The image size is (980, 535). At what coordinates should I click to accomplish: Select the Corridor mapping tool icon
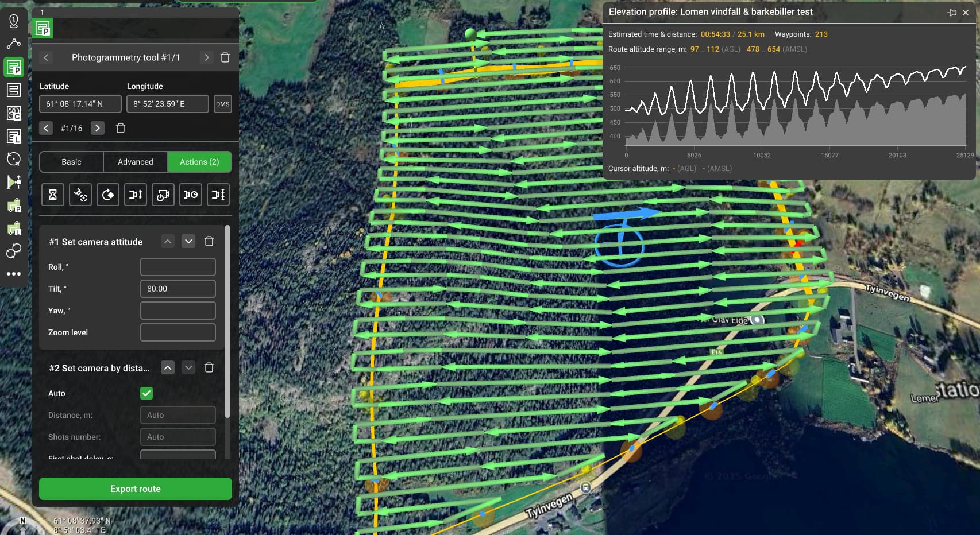tap(14, 114)
